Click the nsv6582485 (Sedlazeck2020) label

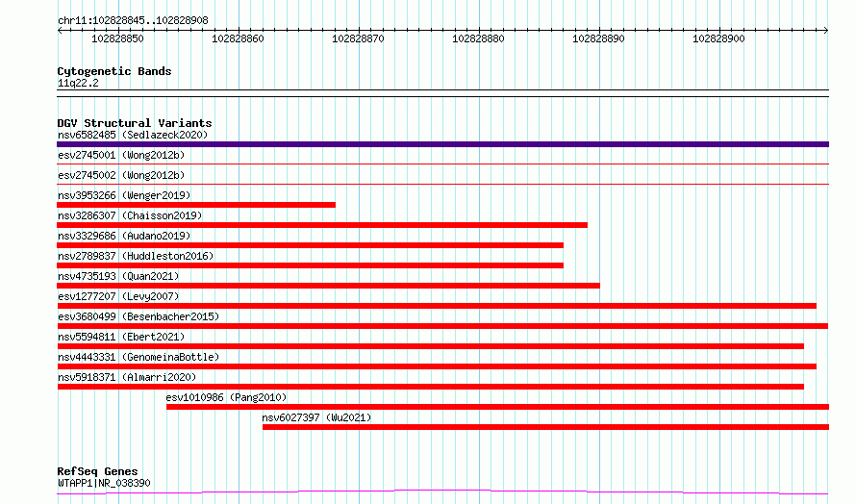(x=133, y=135)
